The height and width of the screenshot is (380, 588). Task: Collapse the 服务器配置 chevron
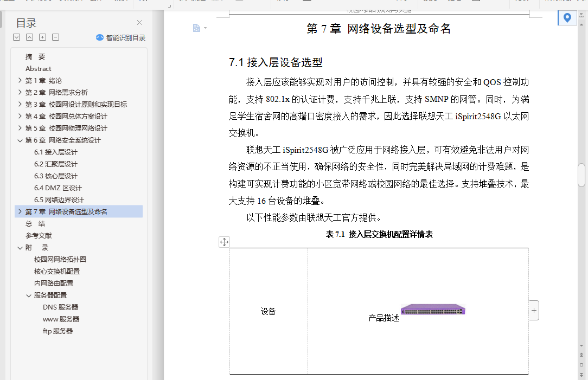click(x=29, y=295)
